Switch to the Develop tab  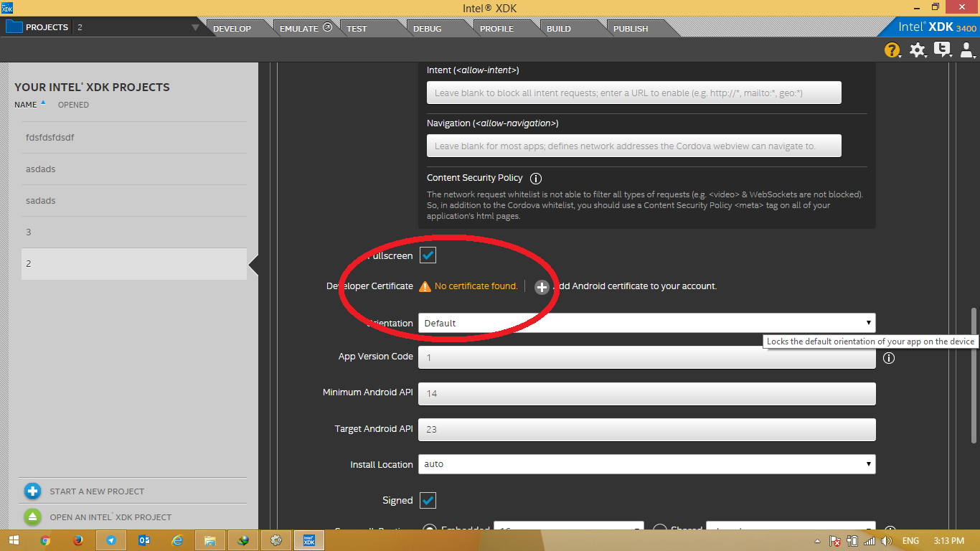tap(232, 29)
